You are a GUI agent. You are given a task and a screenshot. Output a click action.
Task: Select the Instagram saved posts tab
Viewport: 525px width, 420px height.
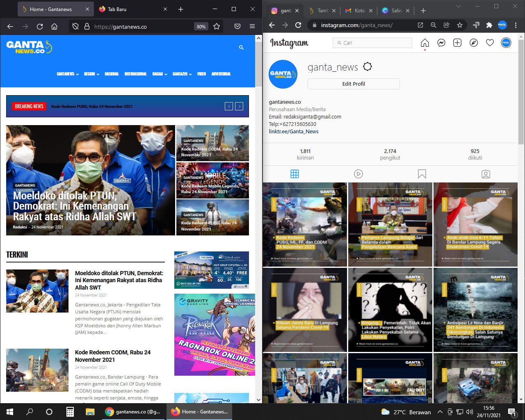pos(422,174)
